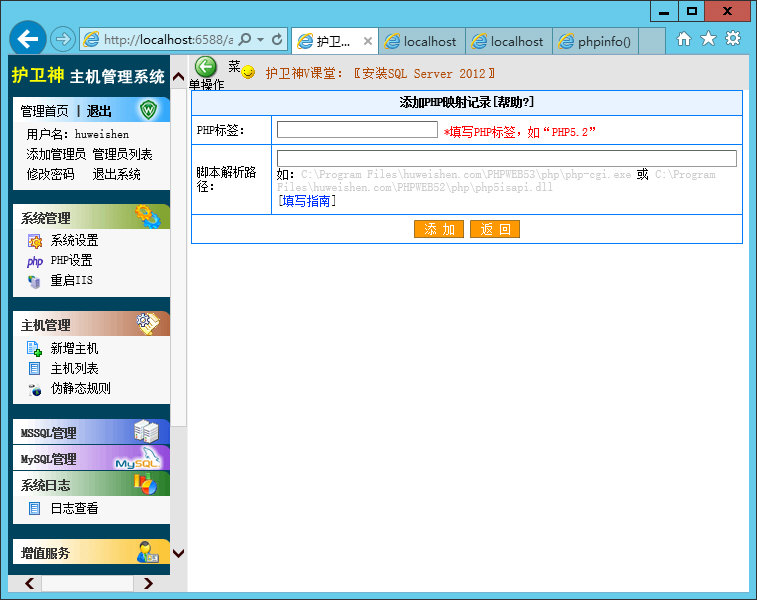The width and height of the screenshot is (757, 600).
Task: Click the sidebar scroll up arrow
Action: [x=179, y=76]
